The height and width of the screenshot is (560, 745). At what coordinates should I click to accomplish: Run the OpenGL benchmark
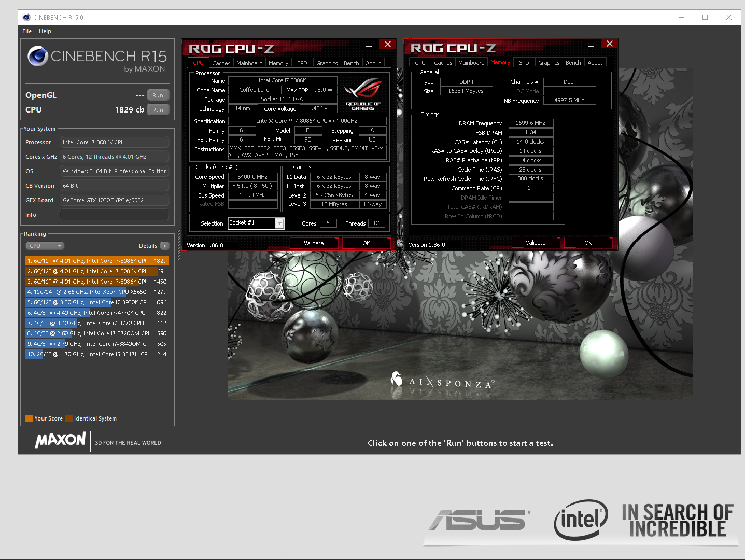pyautogui.click(x=158, y=95)
